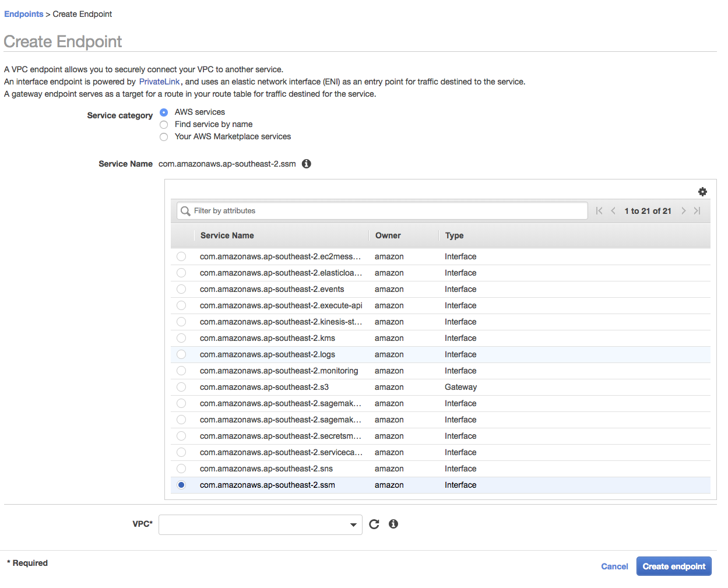
Task: Select the ap-southeast-2.sns service
Action: (181, 469)
